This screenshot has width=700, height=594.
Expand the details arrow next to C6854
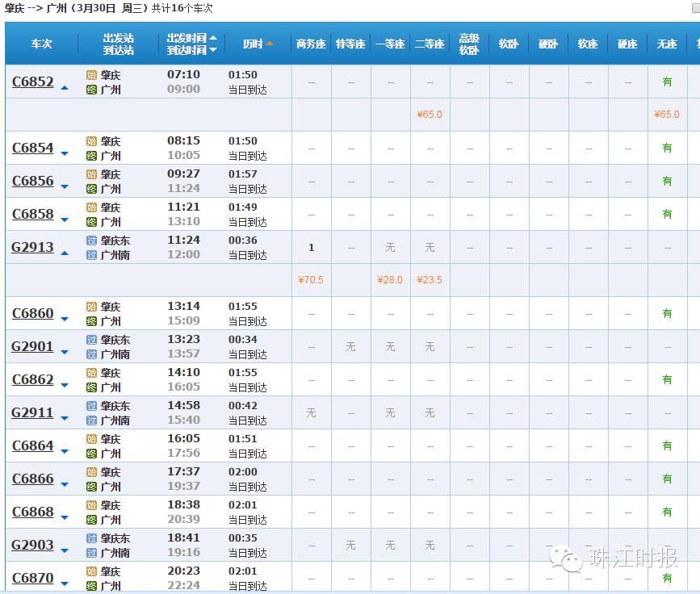(x=65, y=153)
